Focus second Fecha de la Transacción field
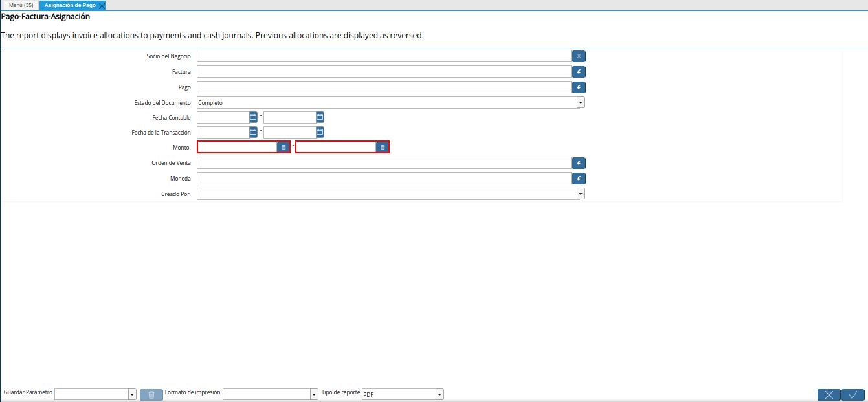 pyautogui.click(x=289, y=132)
